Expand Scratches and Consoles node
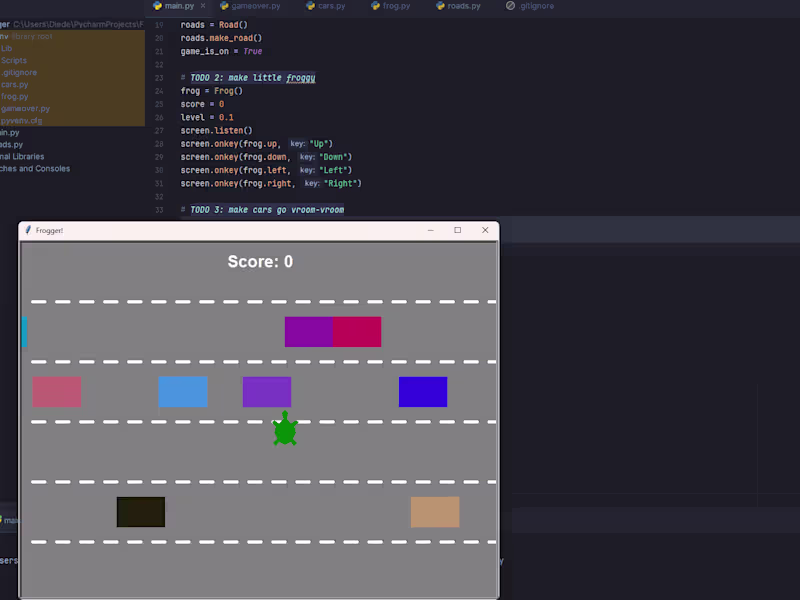Screen dimensions: 800x600 pos(35,168)
